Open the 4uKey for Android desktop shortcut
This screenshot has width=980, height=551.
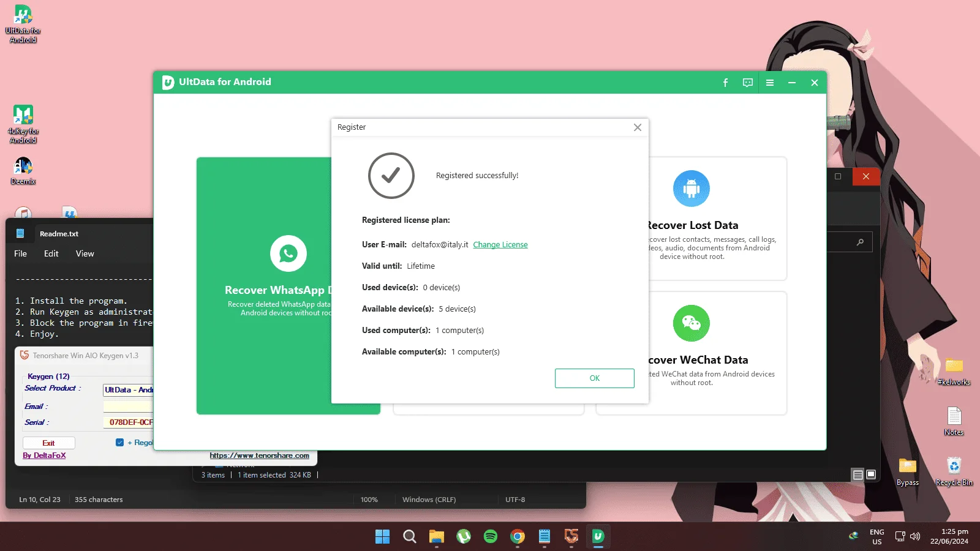[x=23, y=125]
